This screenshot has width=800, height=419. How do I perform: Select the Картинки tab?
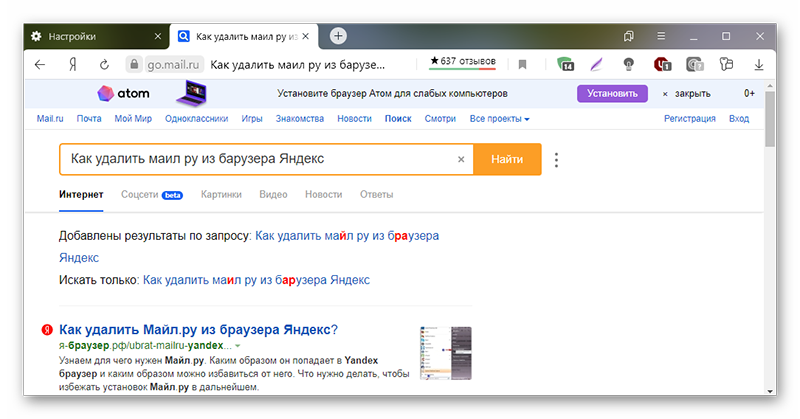click(x=221, y=194)
